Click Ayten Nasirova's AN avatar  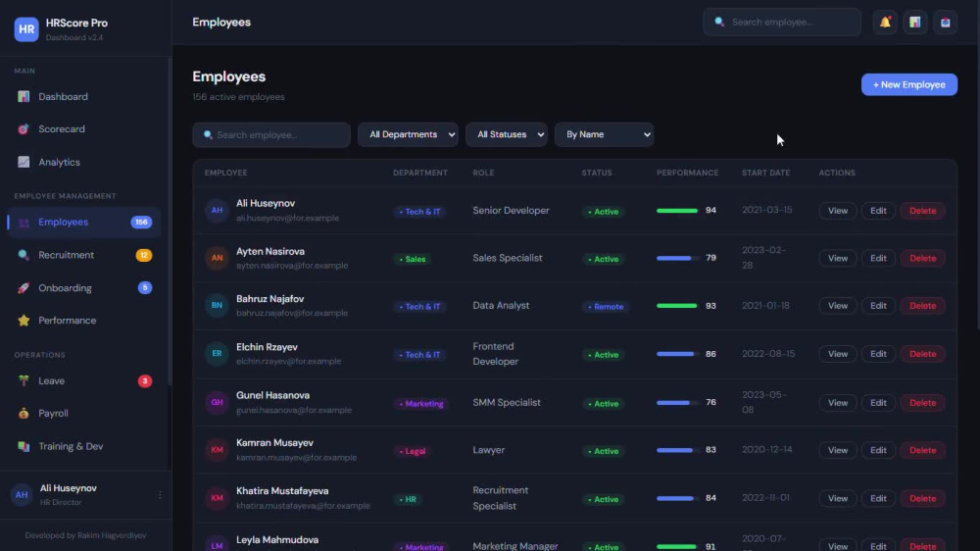click(x=217, y=258)
